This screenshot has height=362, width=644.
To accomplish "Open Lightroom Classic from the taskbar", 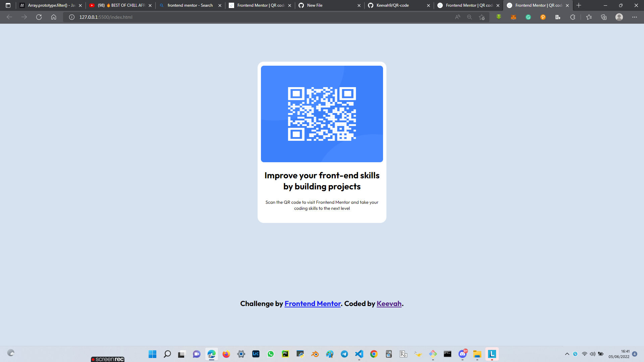I will coord(256,354).
